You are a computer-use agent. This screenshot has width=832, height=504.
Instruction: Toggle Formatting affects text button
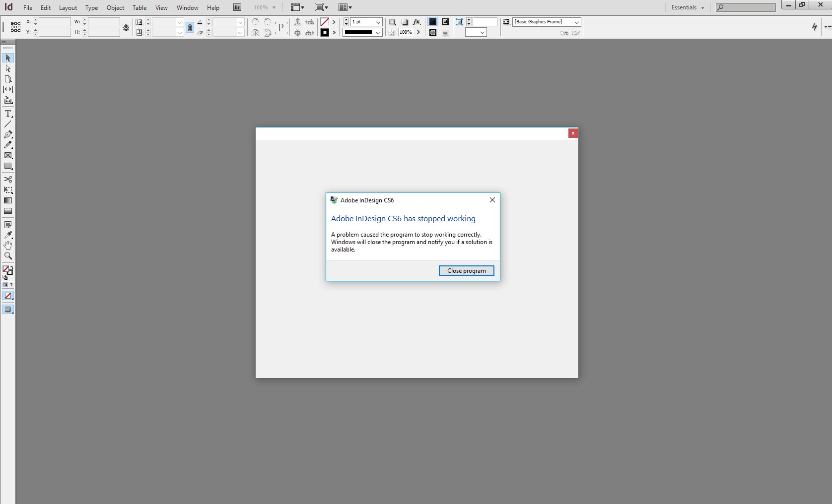(x=11, y=285)
